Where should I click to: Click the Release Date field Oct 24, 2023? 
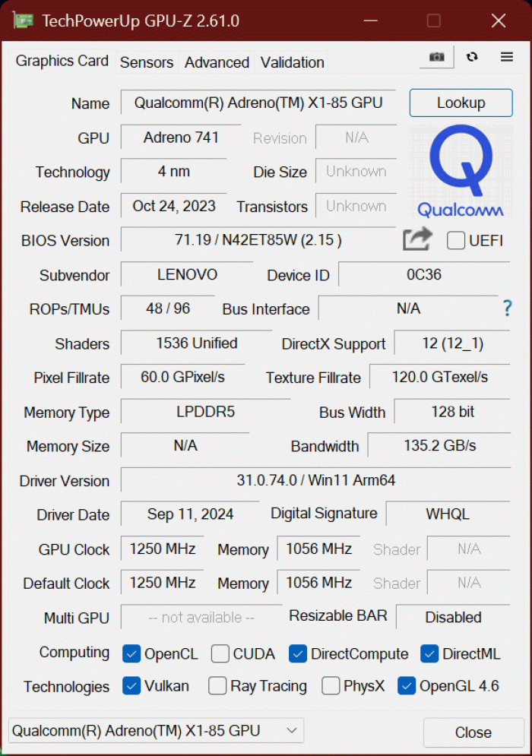pos(173,206)
